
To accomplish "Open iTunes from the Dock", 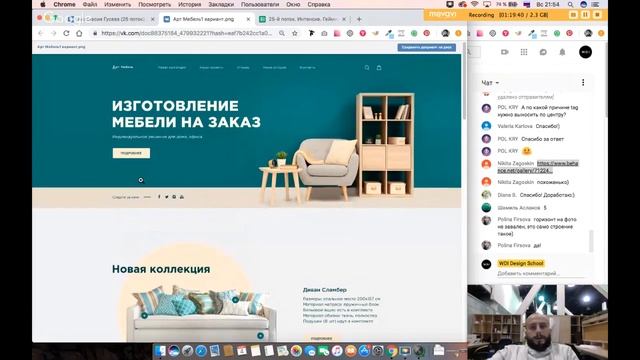I will point(337,350).
